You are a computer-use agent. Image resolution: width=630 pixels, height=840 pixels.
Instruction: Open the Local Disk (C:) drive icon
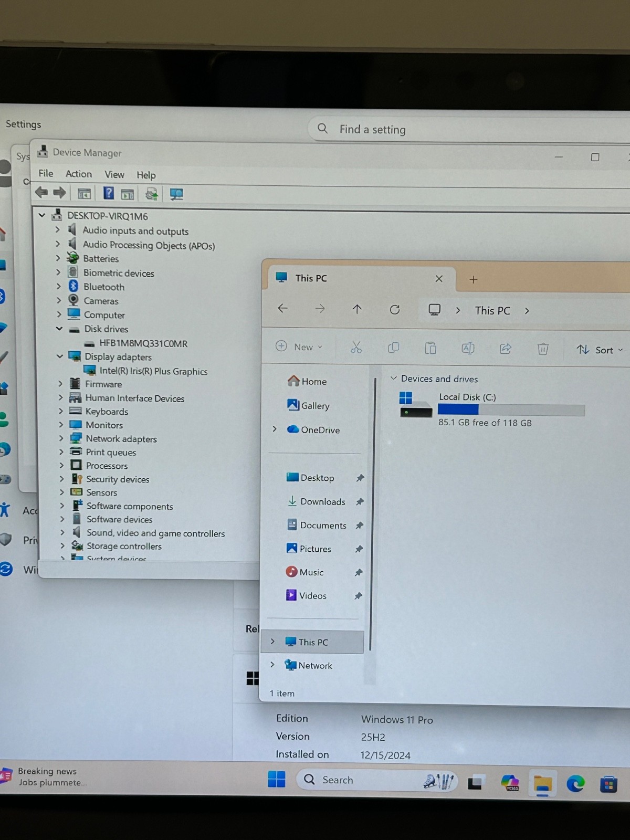click(x=415, y=404)
